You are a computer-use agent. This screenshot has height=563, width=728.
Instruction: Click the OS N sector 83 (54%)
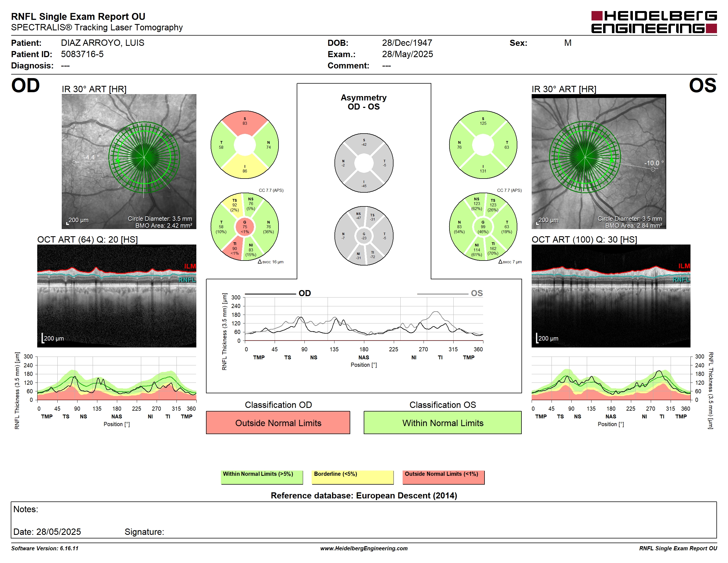459,227
